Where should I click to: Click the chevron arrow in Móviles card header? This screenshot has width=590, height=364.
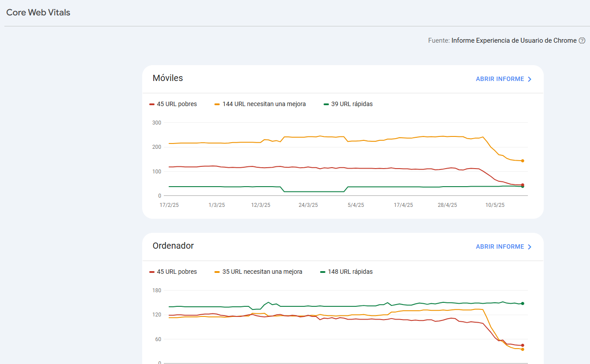coord(530,79)
